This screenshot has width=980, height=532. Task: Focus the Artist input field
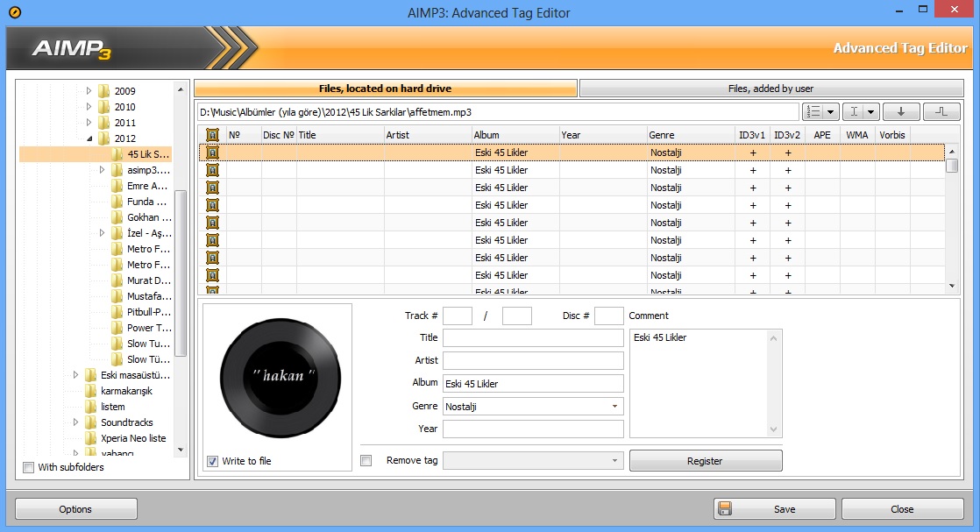[x=533, y=361]
